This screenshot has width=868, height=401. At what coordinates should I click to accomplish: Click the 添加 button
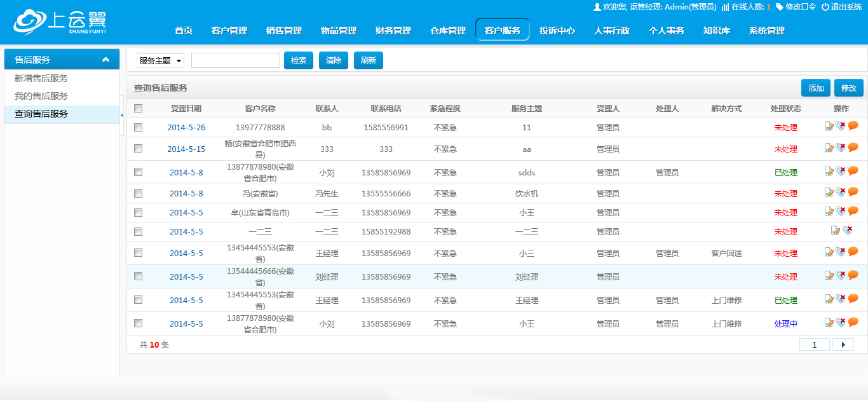pos(816,88)
